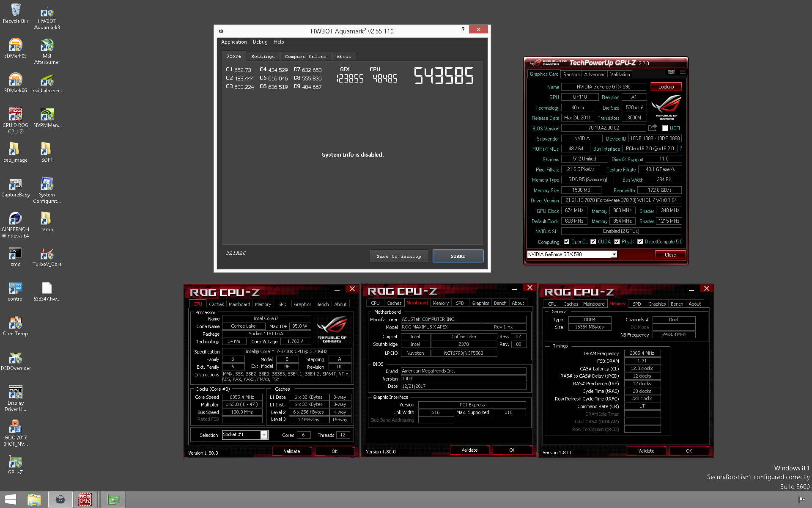The width and height of the screenshot is (812, 508).
Task: Open the SOFT folder icon
Action: tap(47, 152)
